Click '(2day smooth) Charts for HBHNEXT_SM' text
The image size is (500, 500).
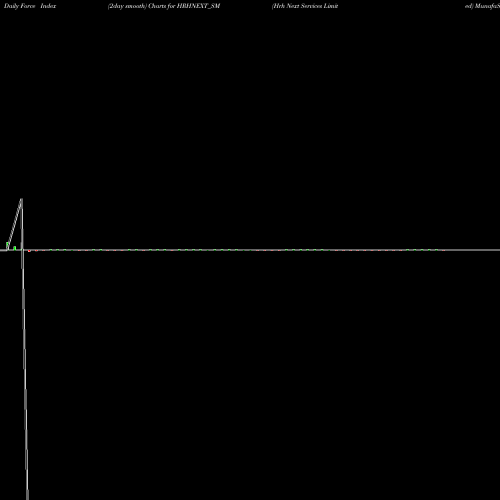pyautogui.click(x=164, y=6)
